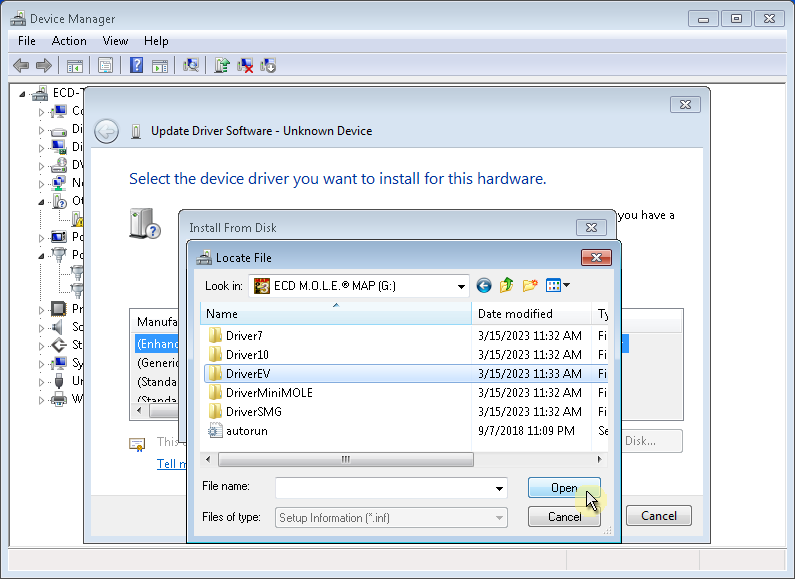Select the DriverEV folder
Image resolution: width=795 pixels, height=579 pixels.
(406, 374)
